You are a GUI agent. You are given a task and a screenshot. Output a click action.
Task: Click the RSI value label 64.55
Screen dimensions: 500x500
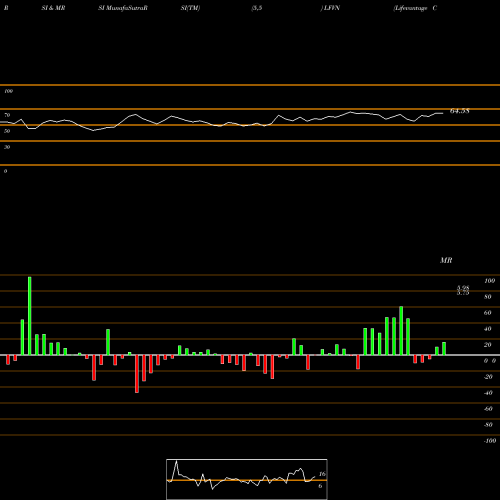460,111
